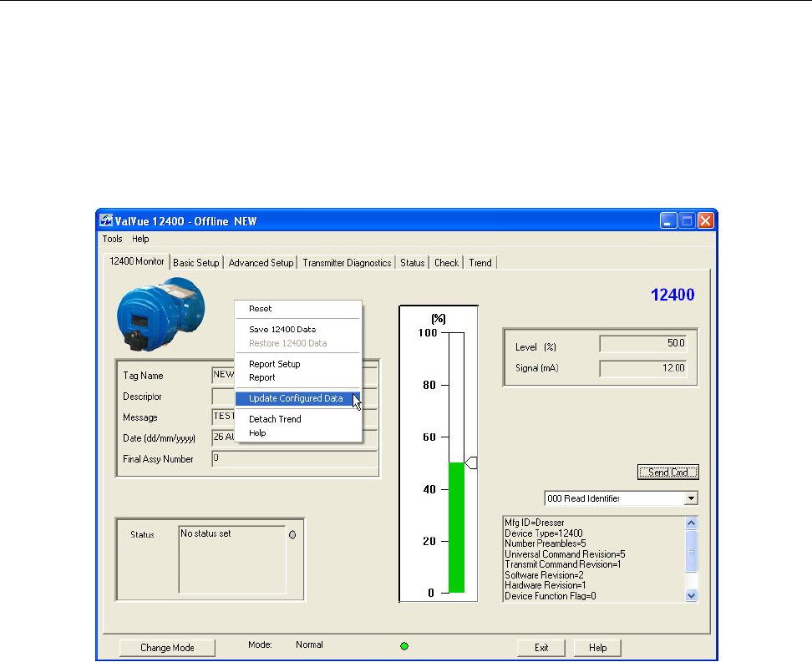
Task: Switch to the Basic Setup tab
Action: tap(196, 262)
